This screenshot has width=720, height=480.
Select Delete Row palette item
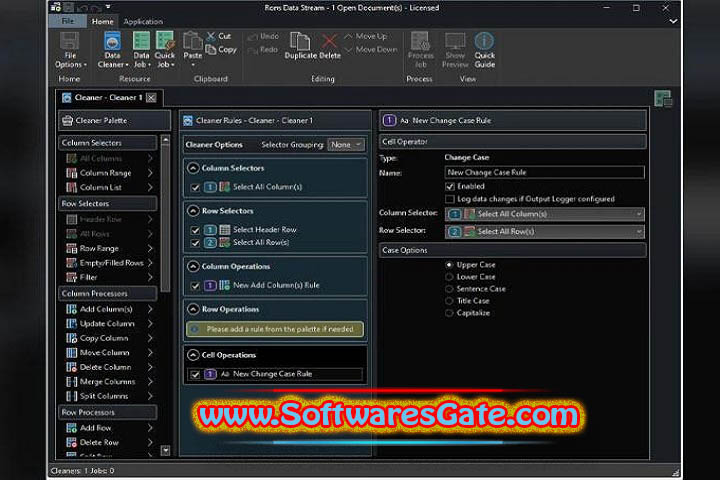[109, 442]
